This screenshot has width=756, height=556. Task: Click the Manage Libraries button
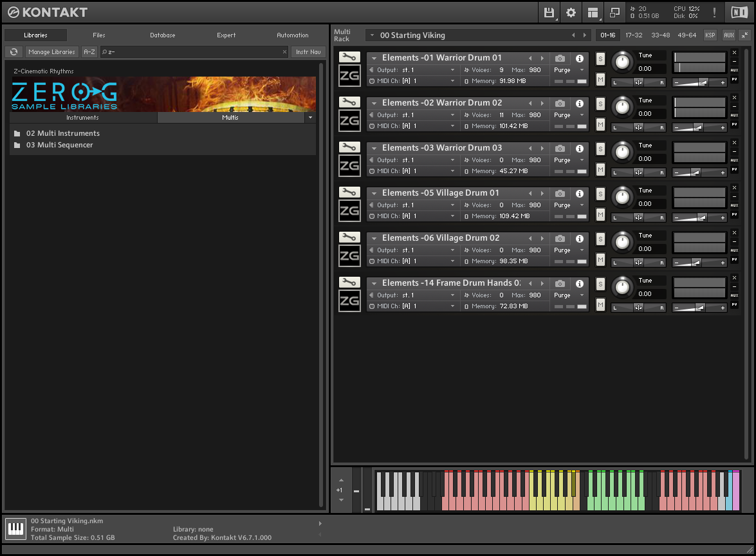pos(51,52)
